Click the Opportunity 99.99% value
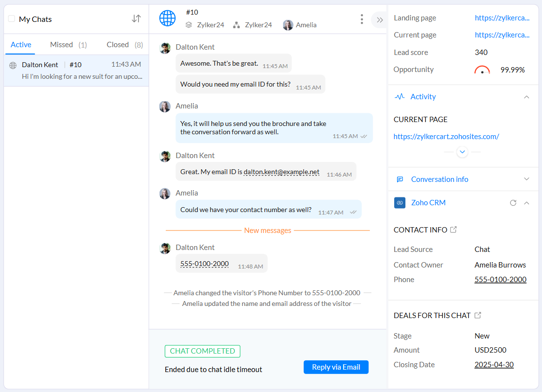 pyautogui.click(x=512, y=70)
